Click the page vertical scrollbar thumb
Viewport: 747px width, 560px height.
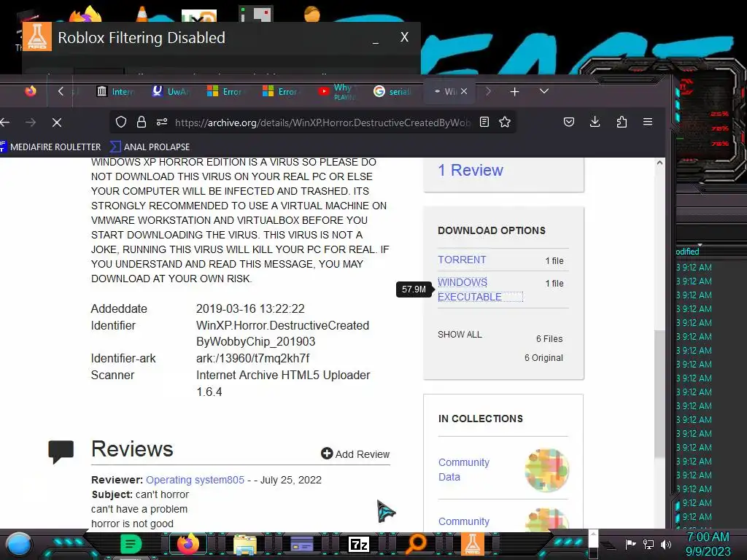(659, 393)
